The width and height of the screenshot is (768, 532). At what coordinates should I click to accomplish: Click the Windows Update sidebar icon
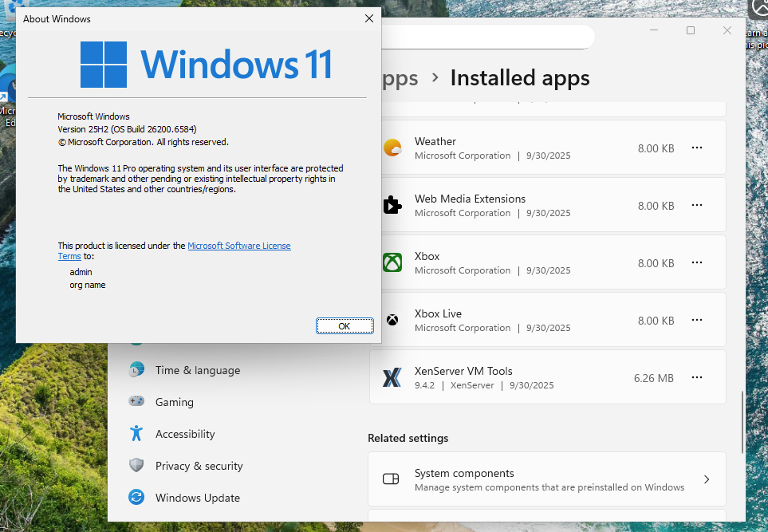[137, 498]
